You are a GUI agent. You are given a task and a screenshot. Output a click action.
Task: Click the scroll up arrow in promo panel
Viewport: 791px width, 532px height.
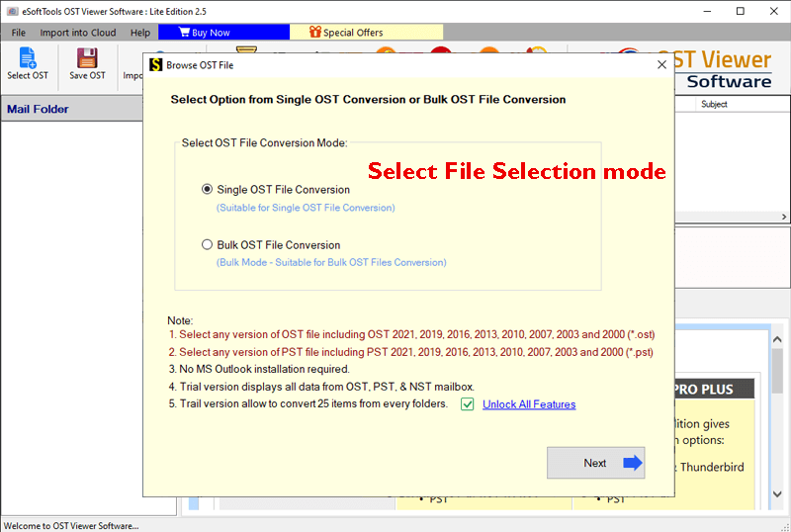point(777,340)
